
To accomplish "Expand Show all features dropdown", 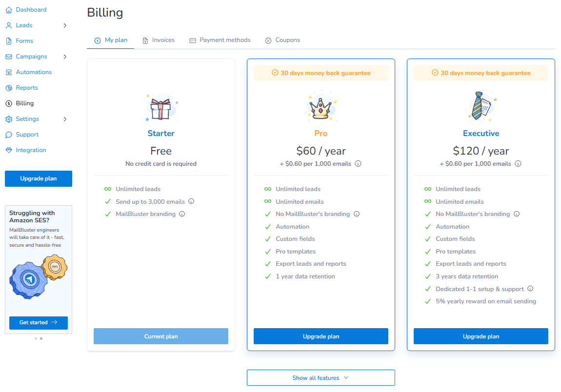I will click(x=321, y=378).
